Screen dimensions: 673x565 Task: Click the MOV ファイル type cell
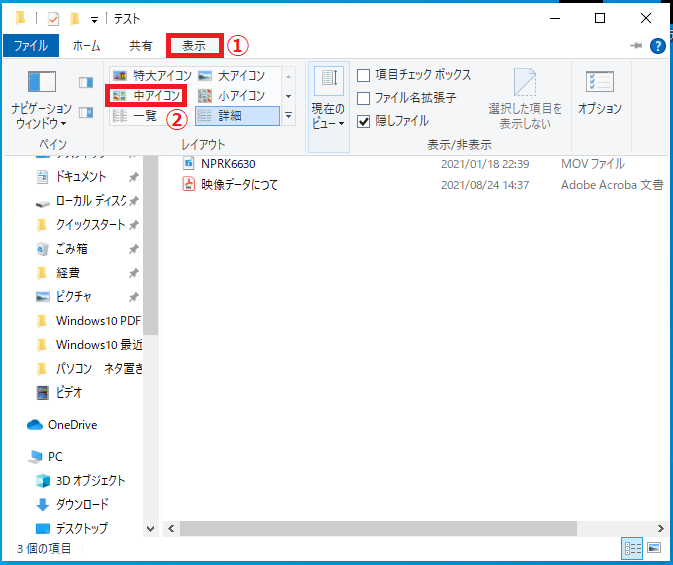(593, 164)
